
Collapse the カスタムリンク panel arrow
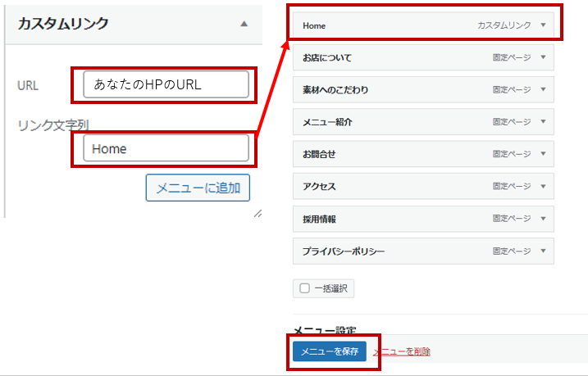pyautogui.click(x=244, y=25)
